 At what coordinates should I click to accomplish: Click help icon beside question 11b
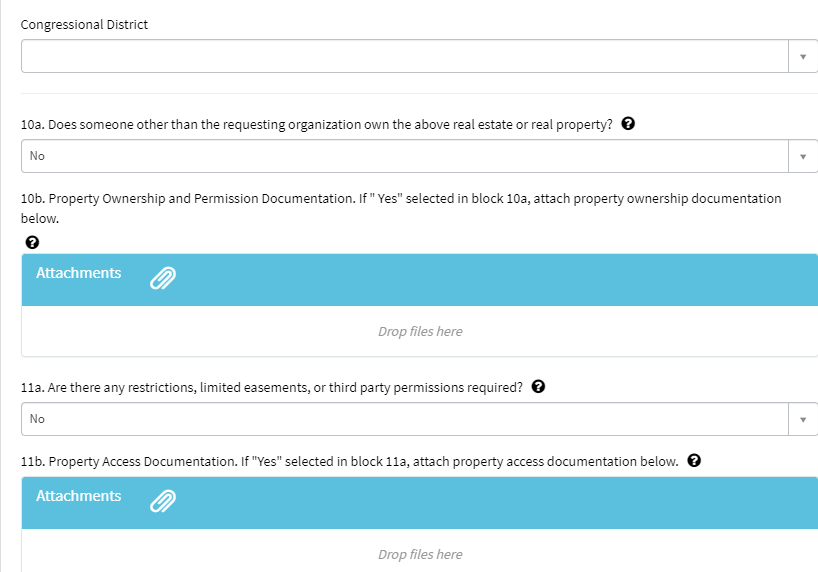coord(694,461)
